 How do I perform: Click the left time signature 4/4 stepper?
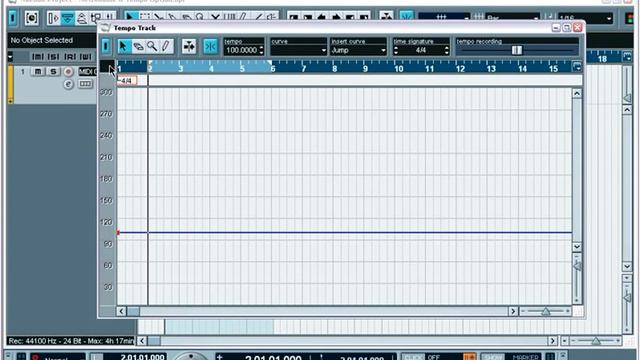[x=396, y=51]
